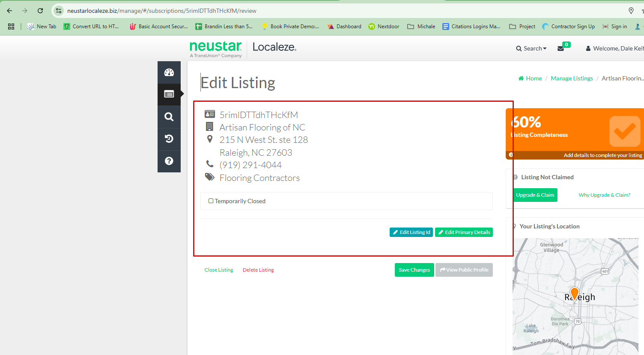The height and width of the screenshot is (355, 644).
Task: Click the phone icon beside the number
Action: [210, 164]
